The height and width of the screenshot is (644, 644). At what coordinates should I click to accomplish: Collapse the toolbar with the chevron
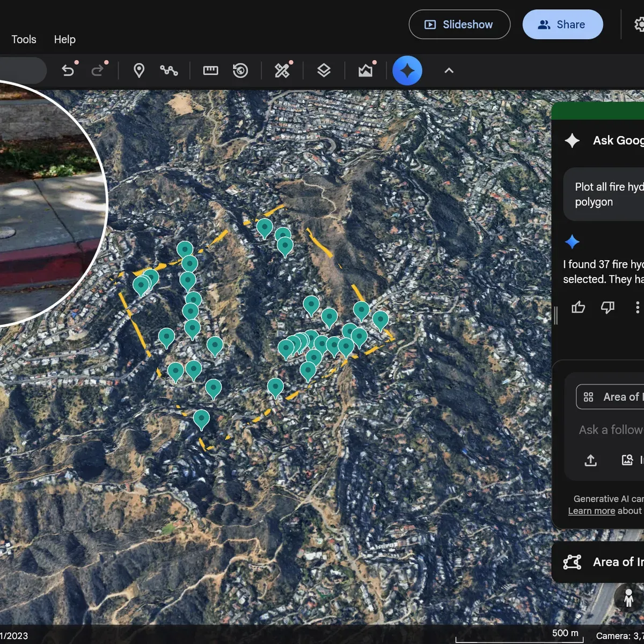[x=449, y=70]
